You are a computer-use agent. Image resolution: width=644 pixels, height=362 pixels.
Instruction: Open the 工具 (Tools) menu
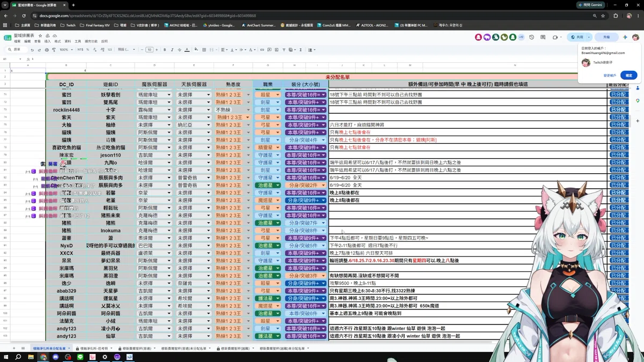point(78,41)
